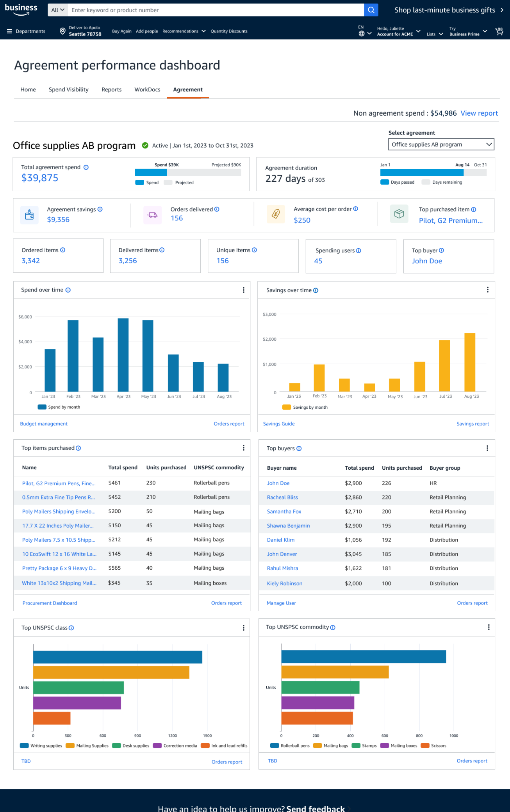Image resolution: width=510 pixels, height=812 pixels.
Task: Open Savings over time options menu
Action: pyautogui.click(x=487, y=290)
